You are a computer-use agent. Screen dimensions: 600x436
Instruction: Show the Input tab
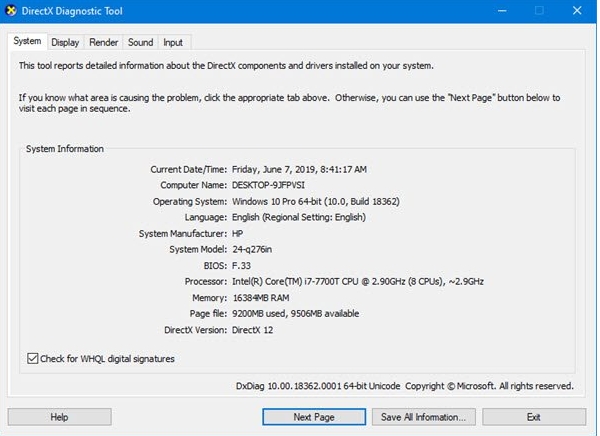[173, 43]
